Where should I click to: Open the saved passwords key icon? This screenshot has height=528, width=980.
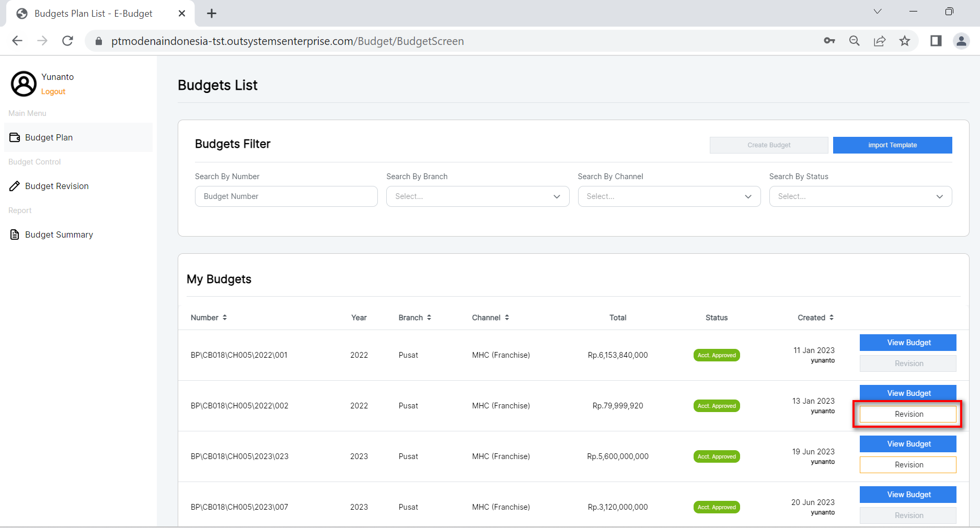(829, 41)
